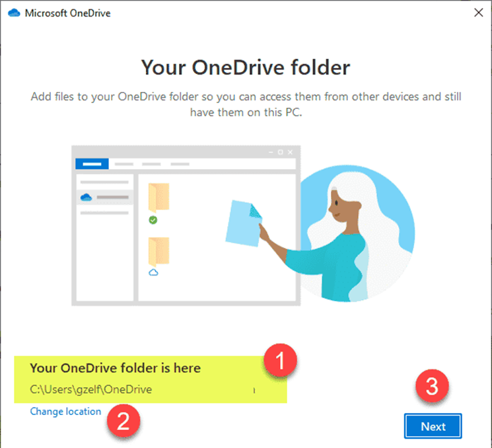Screen dimensions: 492x448
Task: Click the Next button
Action: pyautogui.click(x=433, y=426)
